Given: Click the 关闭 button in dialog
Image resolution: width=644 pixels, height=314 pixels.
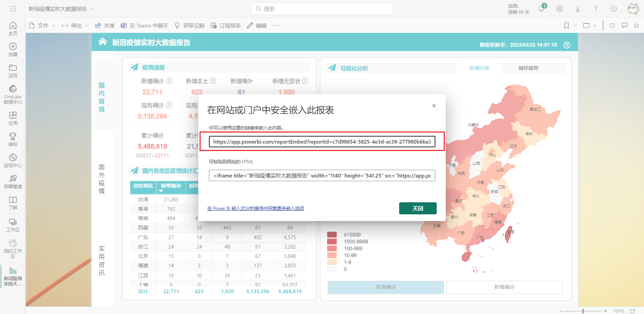Looking at the screenshot, I should (x=418, y=208).
